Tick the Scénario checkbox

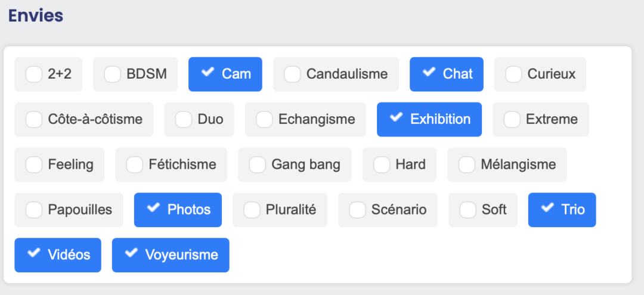tap(357, 210)
